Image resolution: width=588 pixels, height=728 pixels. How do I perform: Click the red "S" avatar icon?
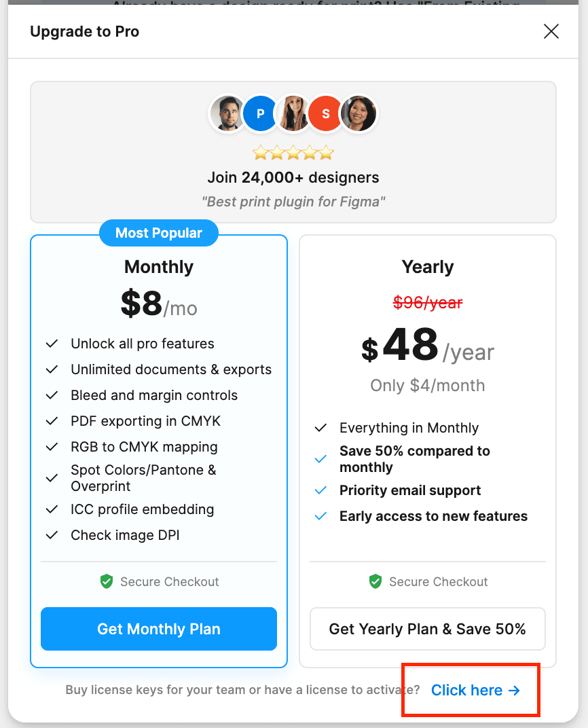pyautogui.click(x=325, y=113)
